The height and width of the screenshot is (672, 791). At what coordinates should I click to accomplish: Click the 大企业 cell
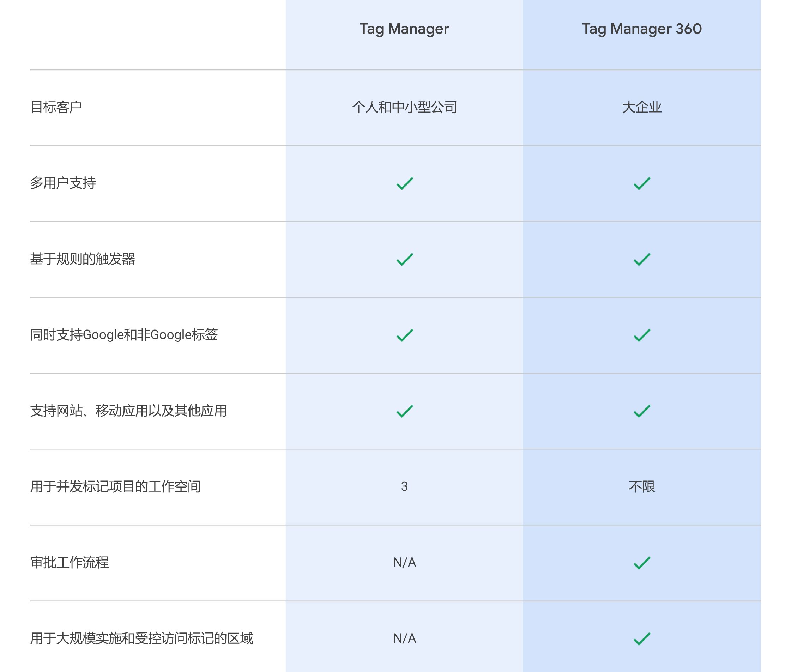642,107
